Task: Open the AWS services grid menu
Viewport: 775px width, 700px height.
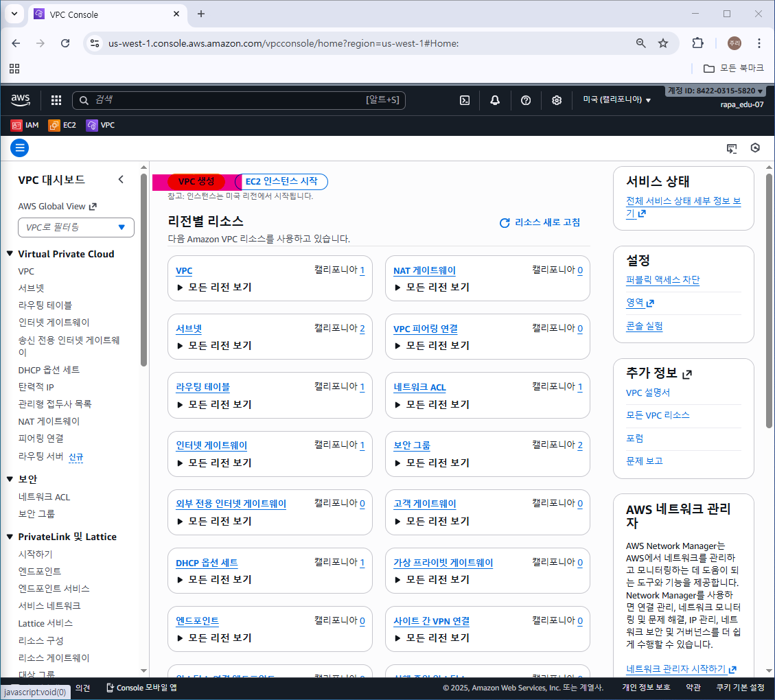Action: pyautogui.click(x=56, y=100)
